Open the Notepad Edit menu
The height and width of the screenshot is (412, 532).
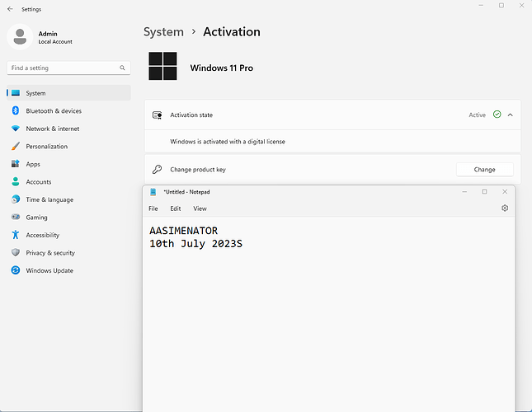pos(176,208)
